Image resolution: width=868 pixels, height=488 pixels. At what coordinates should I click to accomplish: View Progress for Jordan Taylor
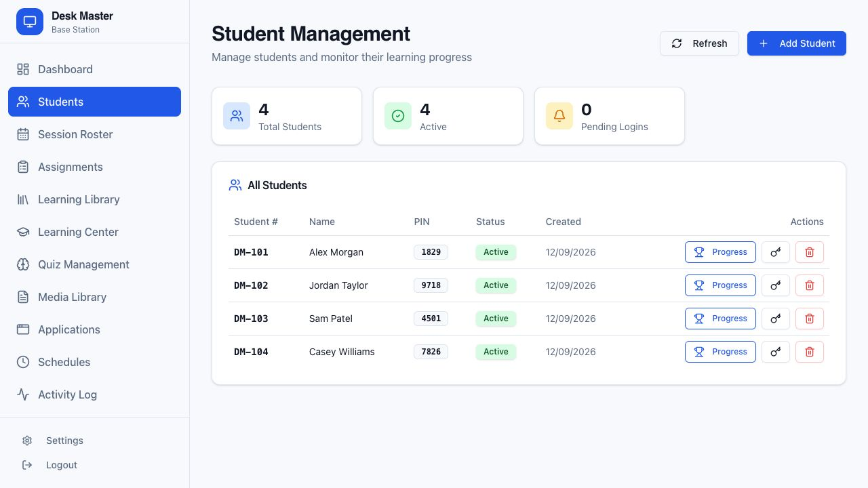click(x=720, y=285)
